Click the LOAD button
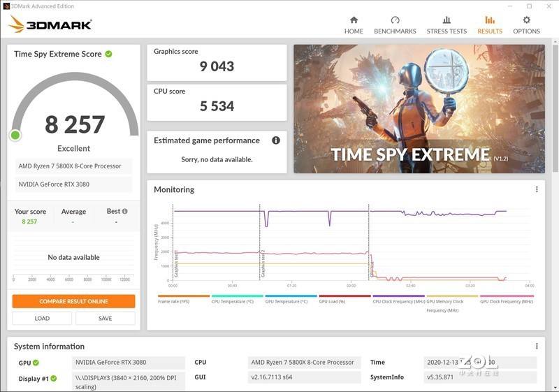This screenshot has width=559, height=392. point(42,318)
